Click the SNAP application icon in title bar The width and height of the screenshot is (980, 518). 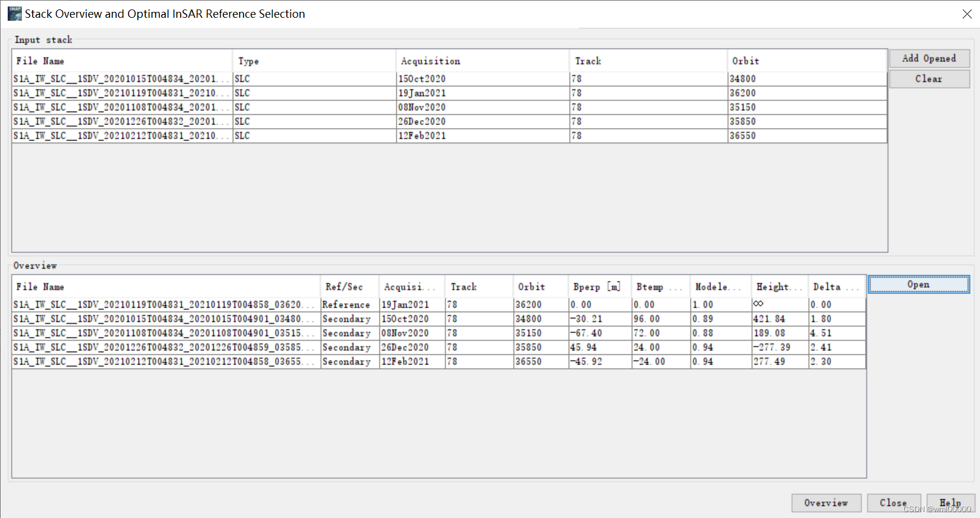14,13
